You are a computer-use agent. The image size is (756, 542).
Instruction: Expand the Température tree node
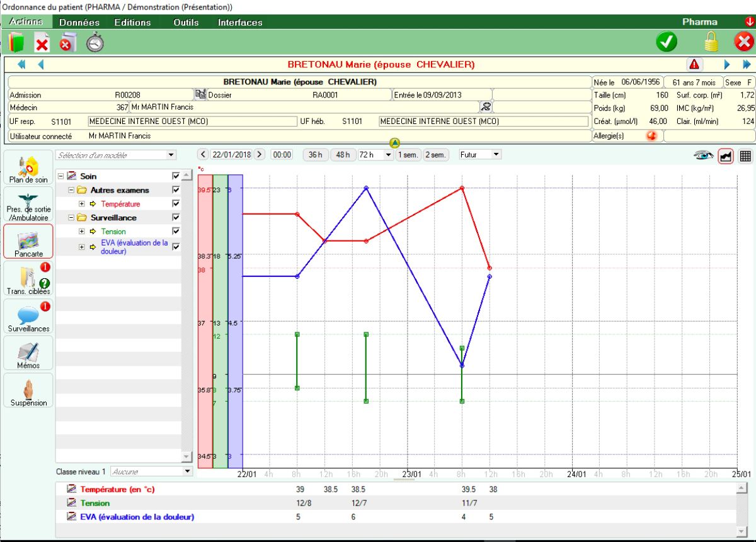point(82,204)
